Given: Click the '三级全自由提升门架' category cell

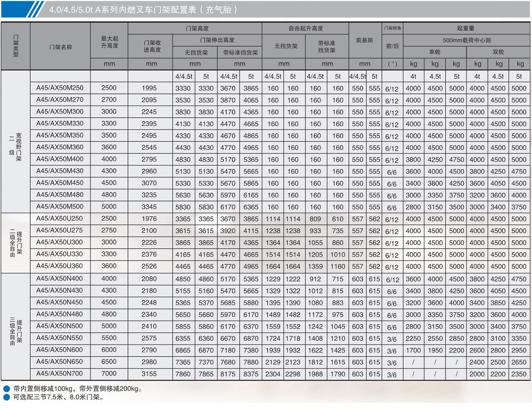Looking at the screenshot, I should (16, 326).
